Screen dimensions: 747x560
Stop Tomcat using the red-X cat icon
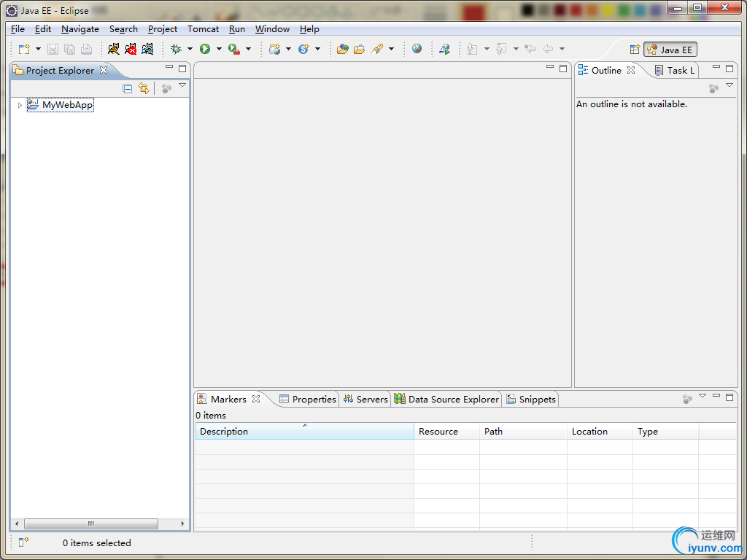131,49
